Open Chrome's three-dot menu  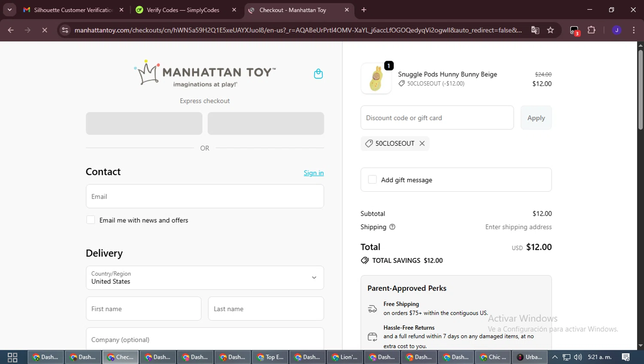634,30
